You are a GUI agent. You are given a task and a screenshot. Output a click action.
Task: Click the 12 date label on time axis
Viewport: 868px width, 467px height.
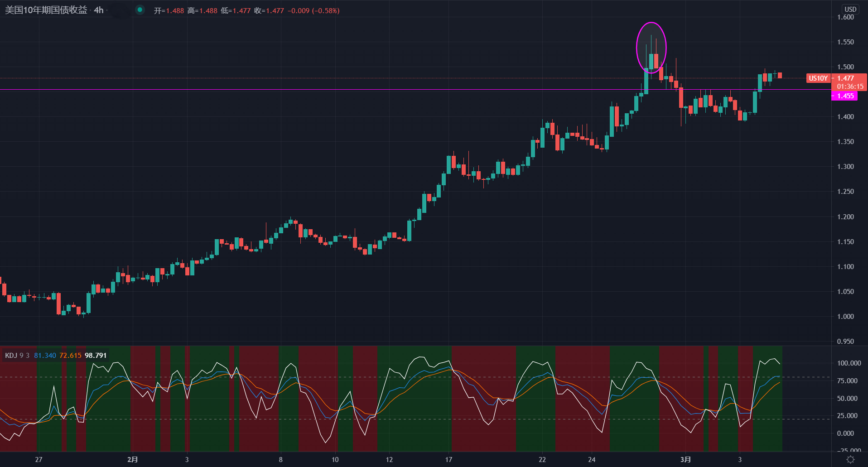click(390, 460)
